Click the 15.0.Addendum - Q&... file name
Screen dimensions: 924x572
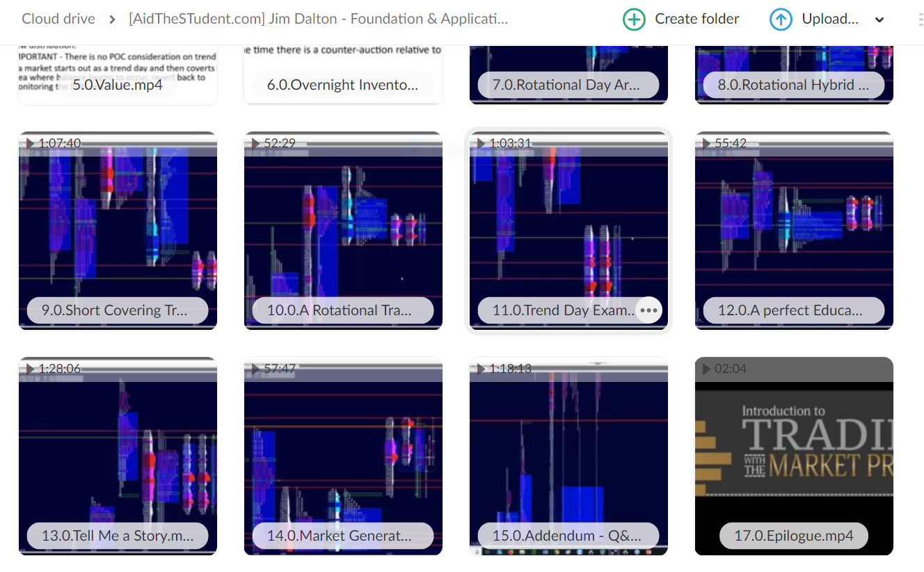(x=568, y=536)
